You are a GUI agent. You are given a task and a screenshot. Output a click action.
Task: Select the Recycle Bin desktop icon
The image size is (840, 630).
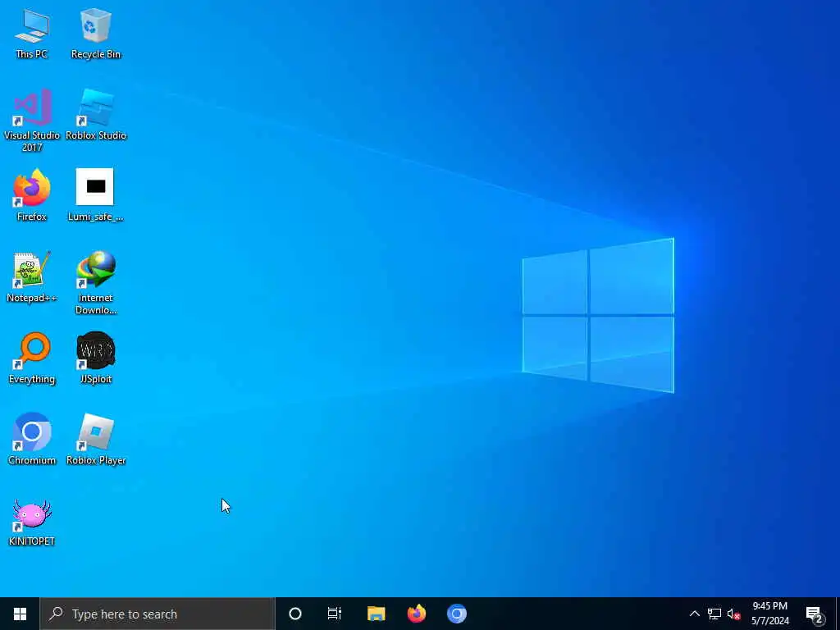point(96,34)
